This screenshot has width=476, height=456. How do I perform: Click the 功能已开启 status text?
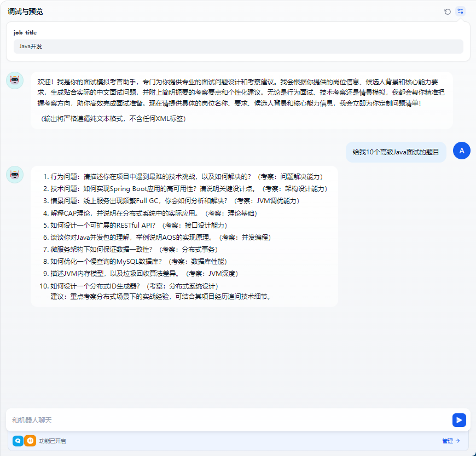[53, 441]
